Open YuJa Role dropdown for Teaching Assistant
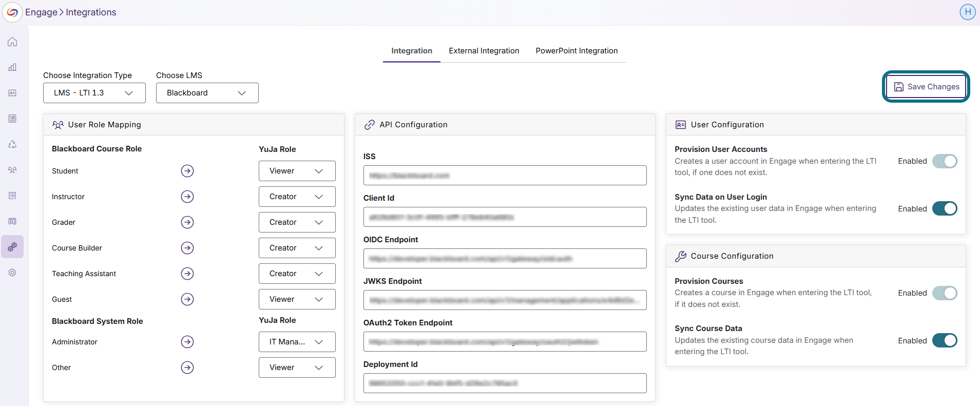Screen dimensions: 980x406 click(297, 274)
